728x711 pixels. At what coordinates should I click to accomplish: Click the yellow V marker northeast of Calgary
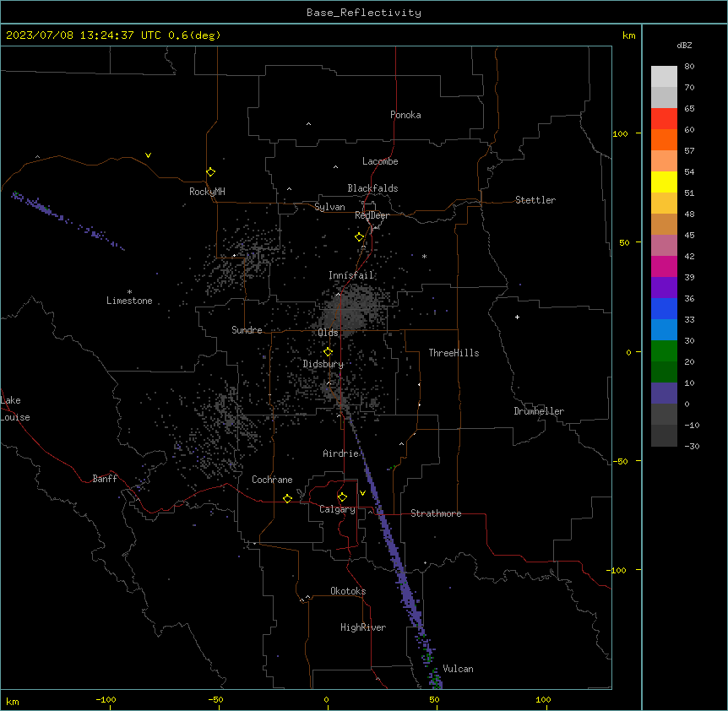coord(362,493)
